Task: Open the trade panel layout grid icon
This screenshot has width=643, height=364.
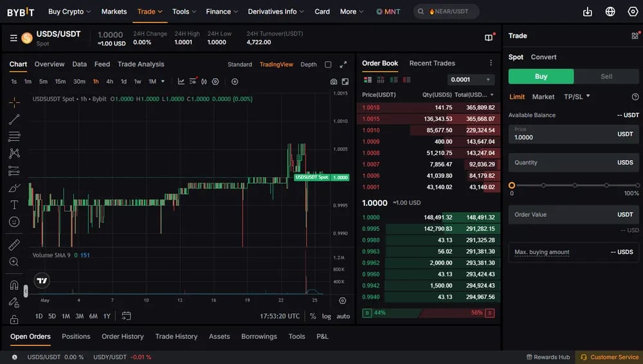Action: point(635,36)
